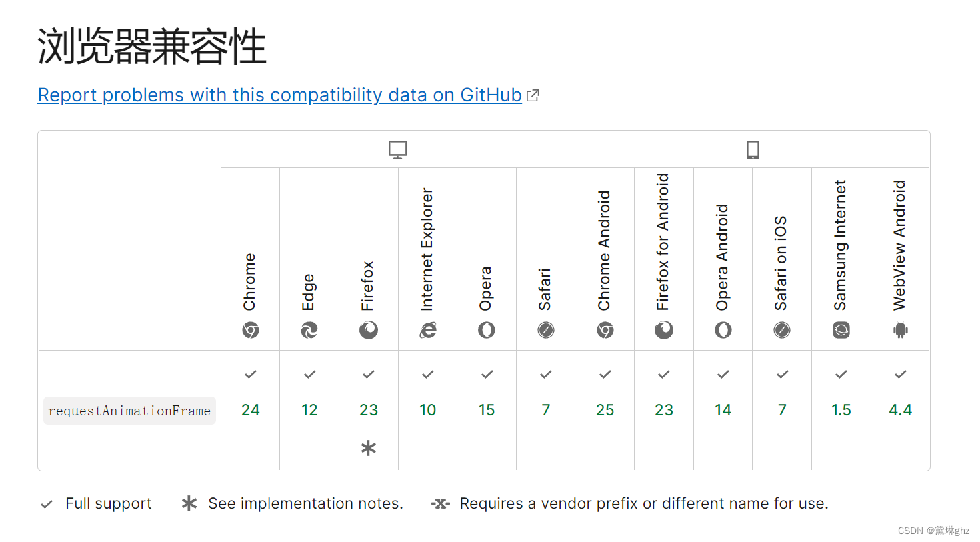Click the Opera Android browser icon
The image size is (980, 542).
723,329
